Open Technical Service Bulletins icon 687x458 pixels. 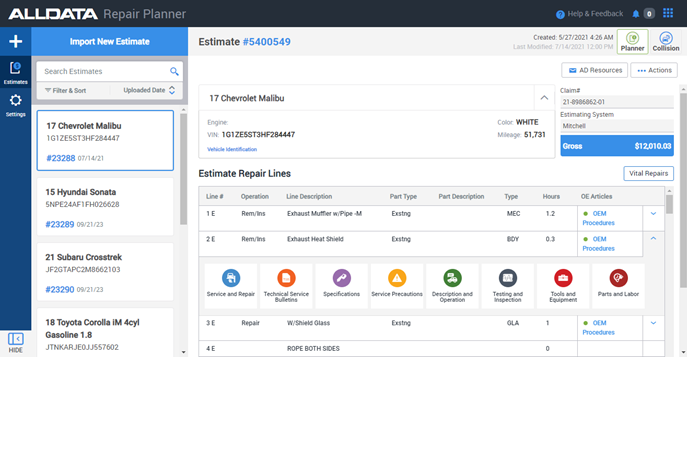tap(286, 278)
